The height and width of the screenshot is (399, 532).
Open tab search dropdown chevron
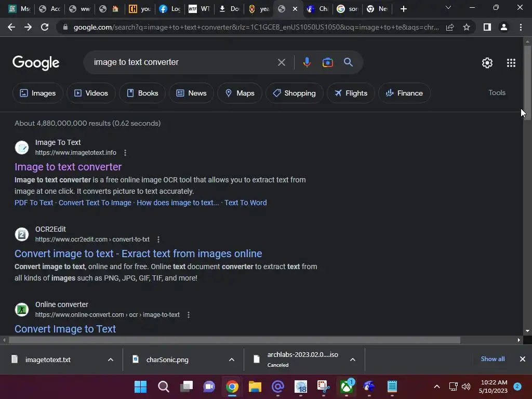tap(448, 7)
